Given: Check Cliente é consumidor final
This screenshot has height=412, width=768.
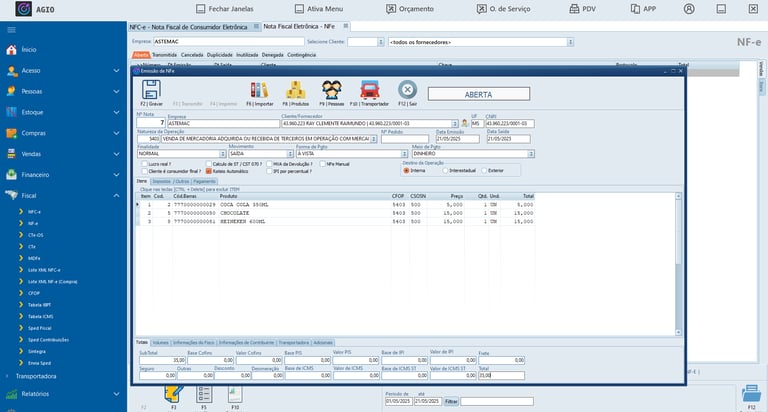Looking at the screenshot, I should pyautogui.click(x=144, y=171).
